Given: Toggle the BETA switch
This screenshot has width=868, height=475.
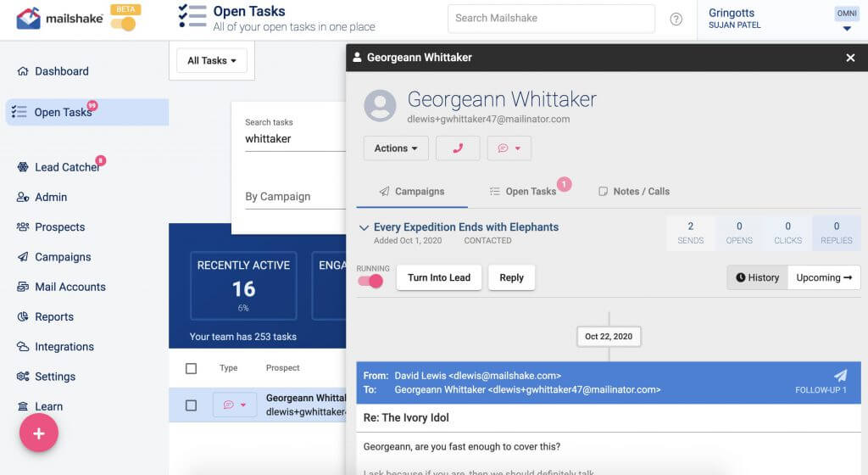Looking at the screenshot, I should point(124,24).
